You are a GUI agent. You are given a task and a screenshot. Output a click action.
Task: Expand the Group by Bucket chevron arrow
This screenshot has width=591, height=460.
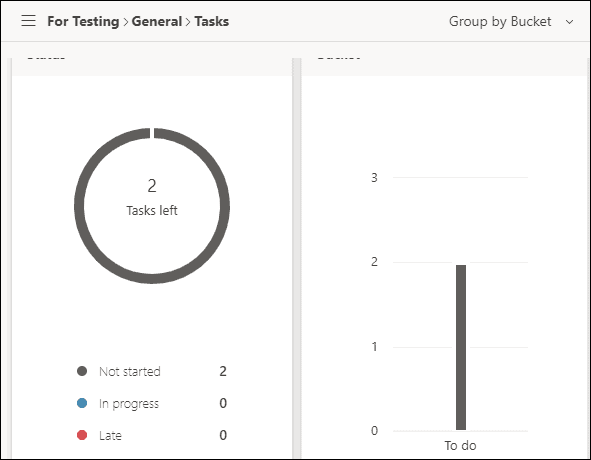click(570, 22)
